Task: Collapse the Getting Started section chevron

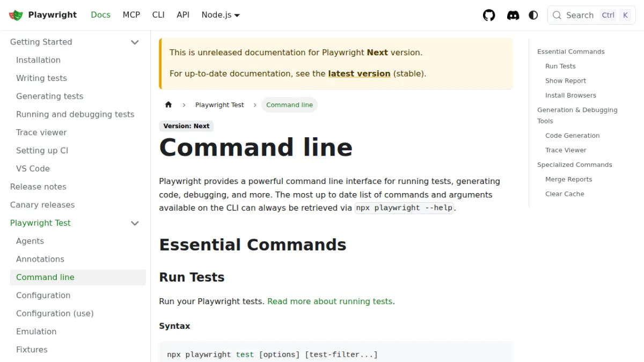Action: point(135,42)
